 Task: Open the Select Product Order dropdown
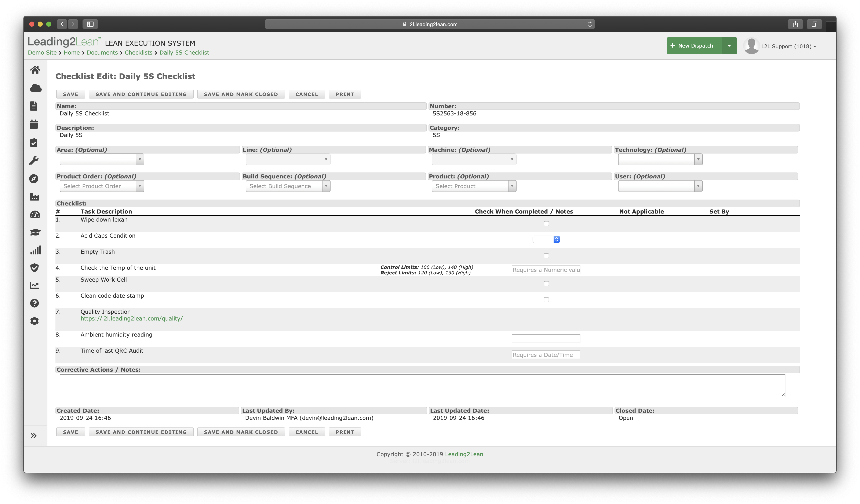[102, 186]
